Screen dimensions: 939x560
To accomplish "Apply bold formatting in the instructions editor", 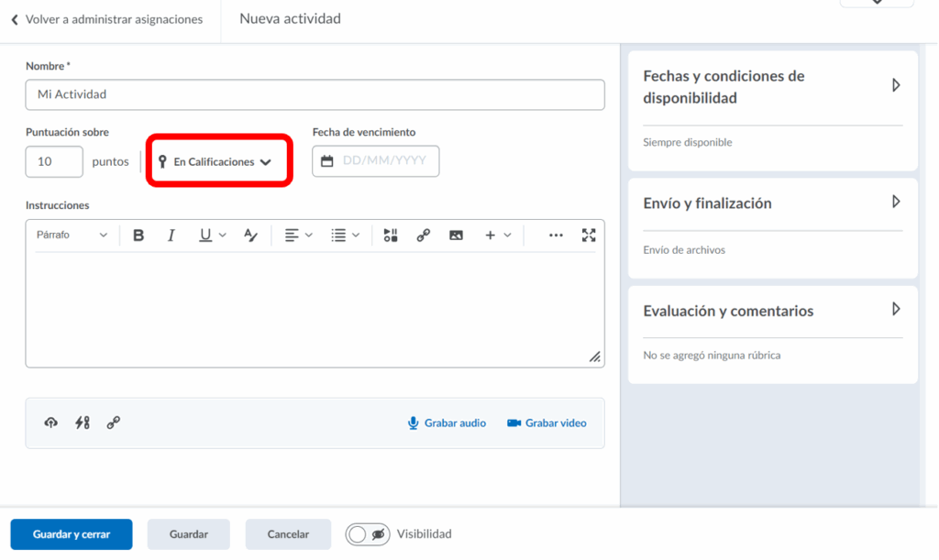I will pyautogui.click(x=138, y=236).
